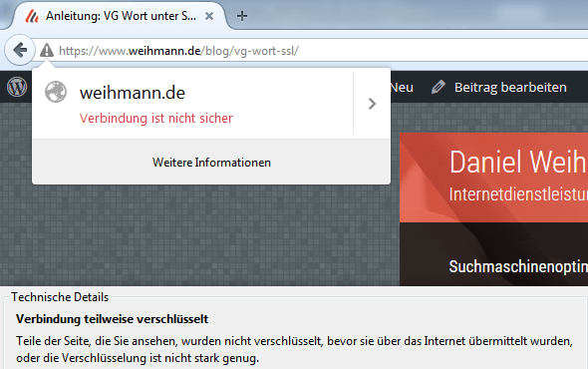Open Beitrag bearbeiten in admin bar
The height and width of the screenshot is (369, 588).
[x=510, y=88]
